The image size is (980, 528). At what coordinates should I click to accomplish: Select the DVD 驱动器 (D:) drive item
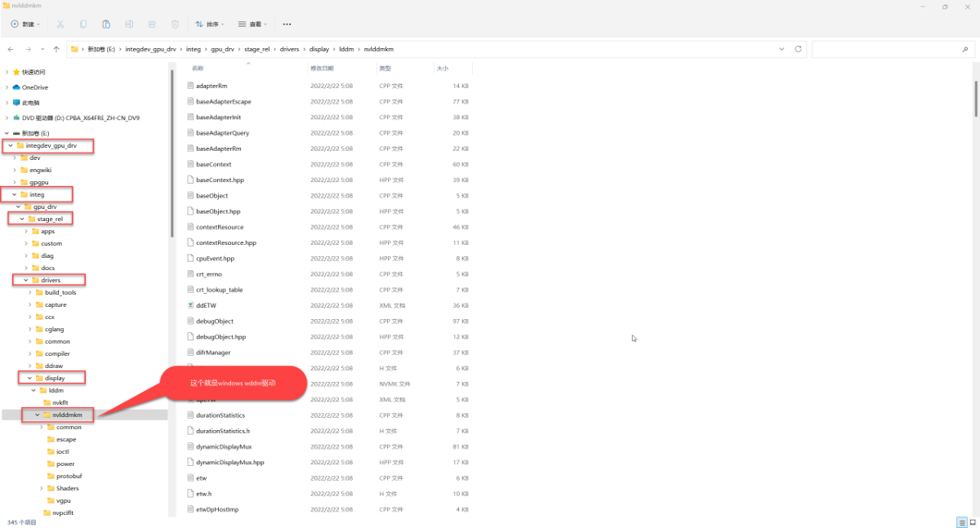(x=76, y=118)
